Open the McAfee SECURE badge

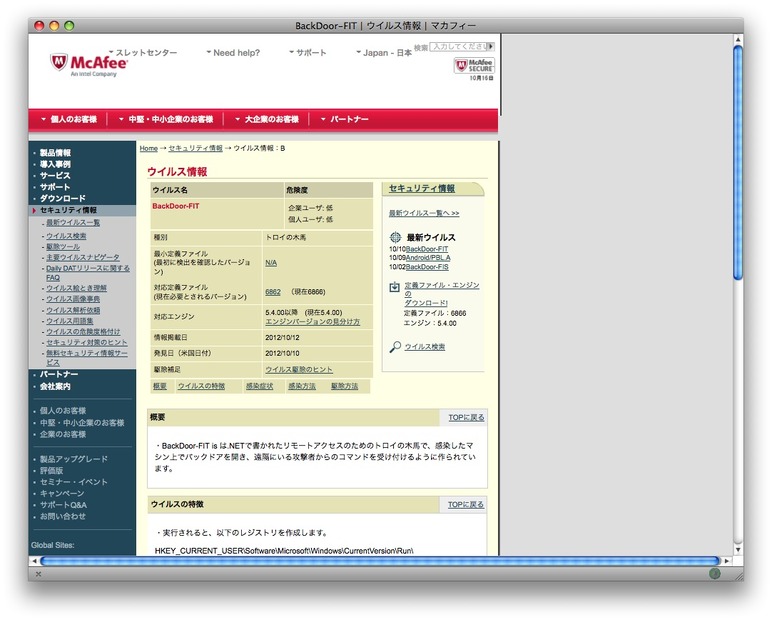point(474,65)
